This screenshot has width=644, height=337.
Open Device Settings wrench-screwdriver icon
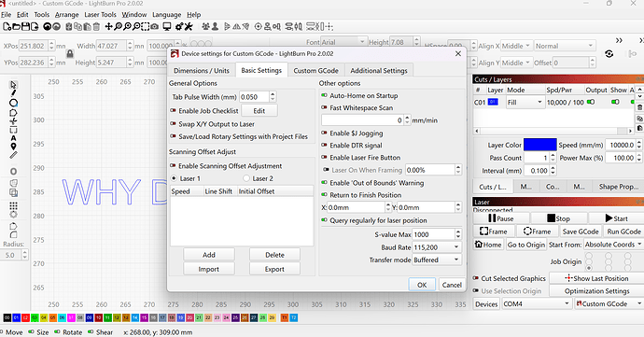[x=189, y=27]
